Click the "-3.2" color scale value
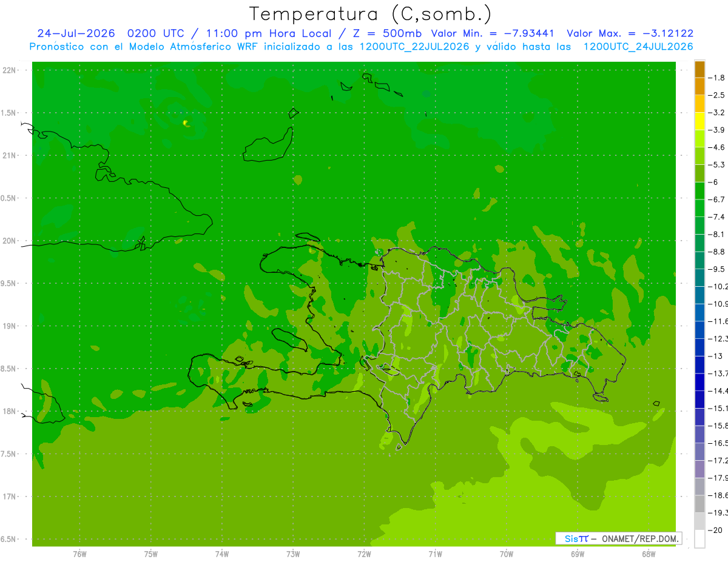This screenshot has width=728, height=562. (x=716, y=112)
